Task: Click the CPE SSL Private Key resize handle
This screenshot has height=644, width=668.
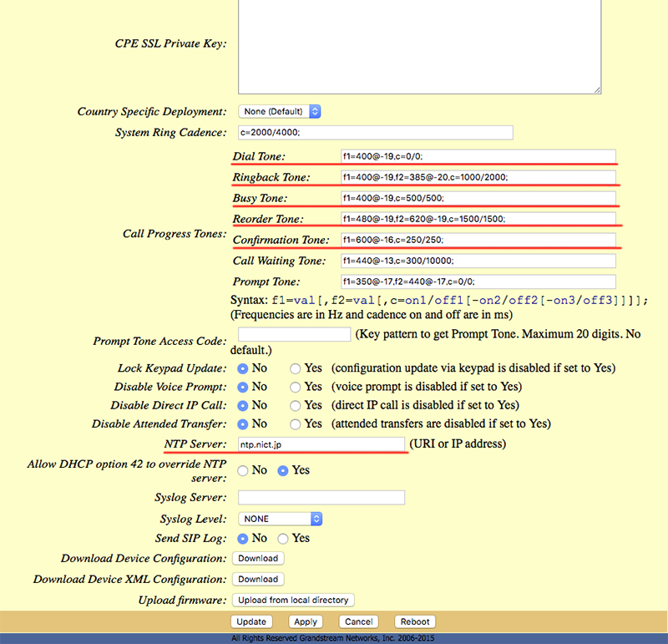Action: click(597, 90)
